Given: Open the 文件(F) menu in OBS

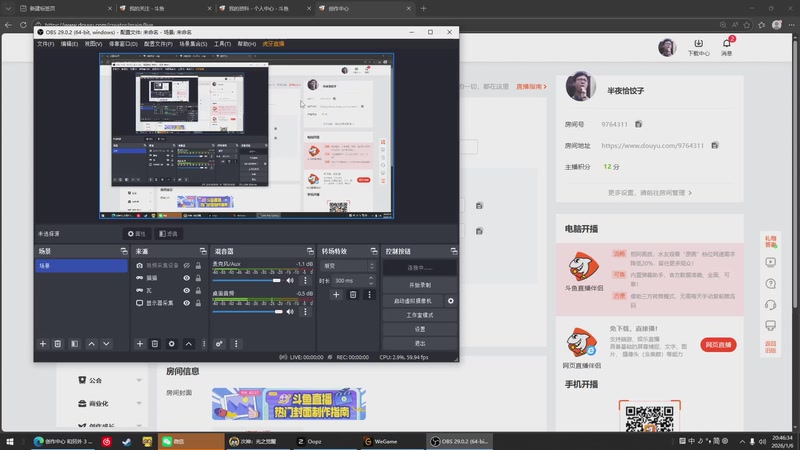Looking at the screenshot, I should tap(45, 44).
